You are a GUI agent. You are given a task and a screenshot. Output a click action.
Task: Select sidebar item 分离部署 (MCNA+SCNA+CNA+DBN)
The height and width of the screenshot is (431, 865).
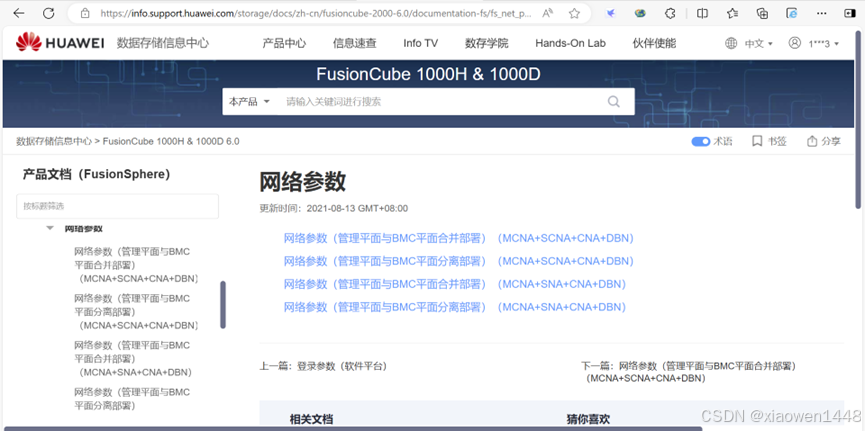(137, 312)
